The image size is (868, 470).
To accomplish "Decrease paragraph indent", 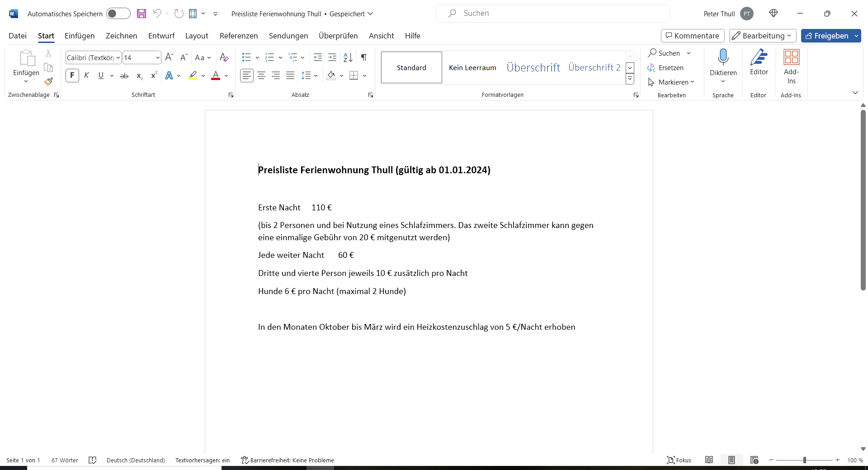I will click(x=318, y=57).
